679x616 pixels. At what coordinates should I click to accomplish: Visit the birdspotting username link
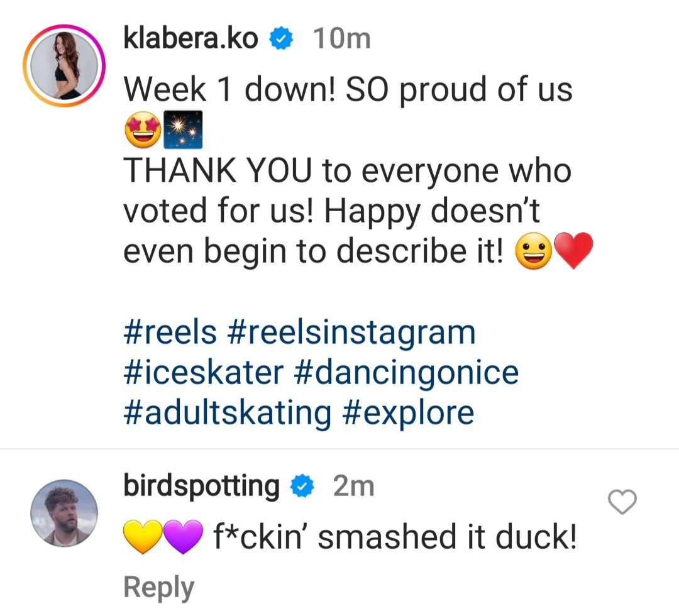pyautogui.click(x=202, y=487)
